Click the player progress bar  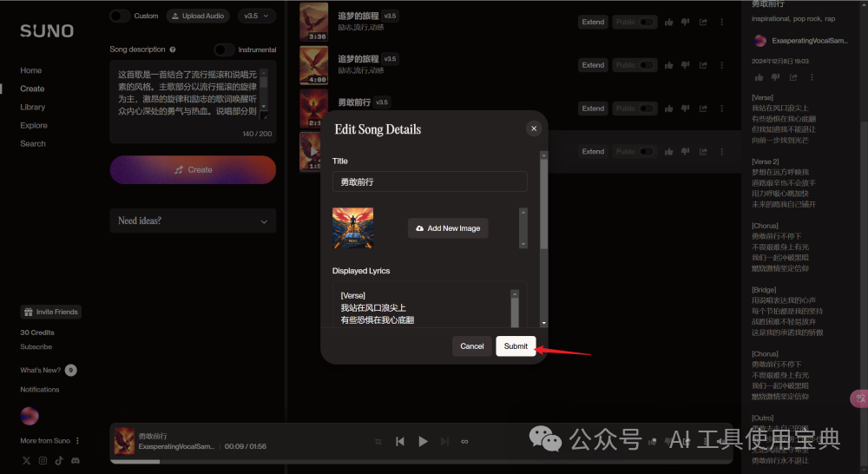click(x=421, y=461)
